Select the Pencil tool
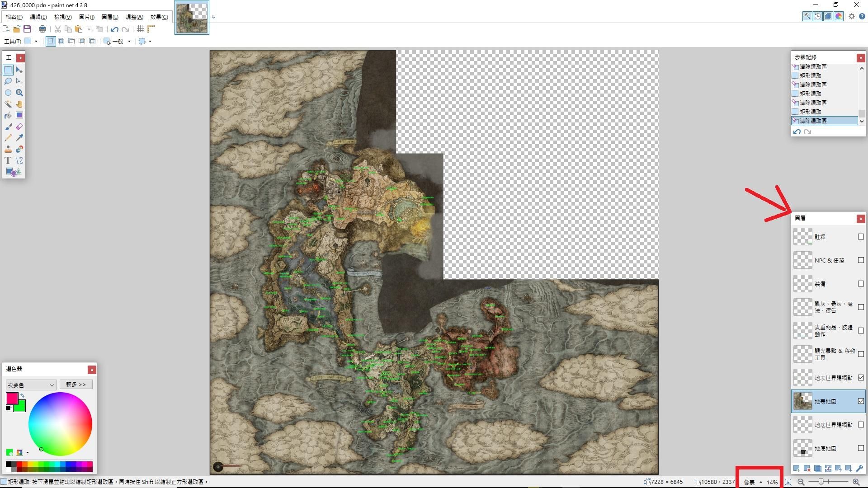Image resolution: width=868 pixels, height=488 pixels. click(8, 138)
